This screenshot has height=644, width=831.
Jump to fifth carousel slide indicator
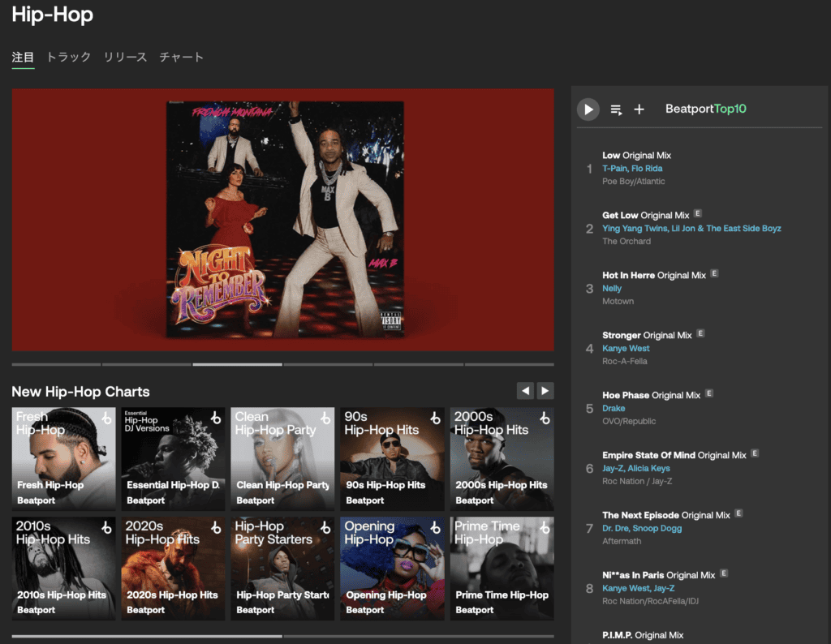tap(419, 364)
